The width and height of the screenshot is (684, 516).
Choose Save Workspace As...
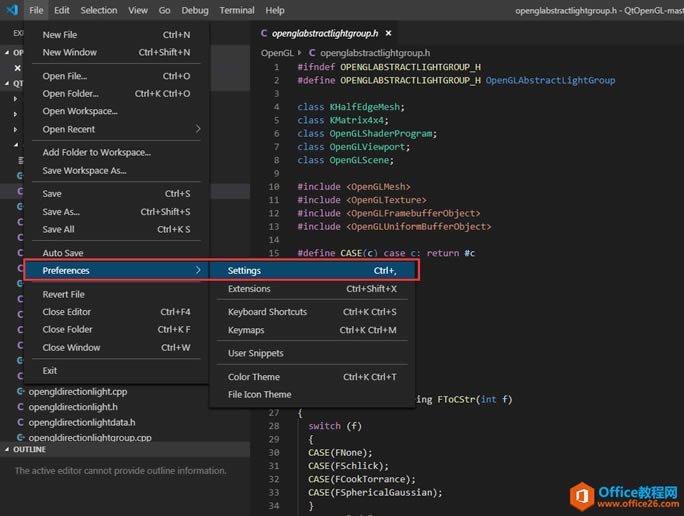[x=116, y=171]
